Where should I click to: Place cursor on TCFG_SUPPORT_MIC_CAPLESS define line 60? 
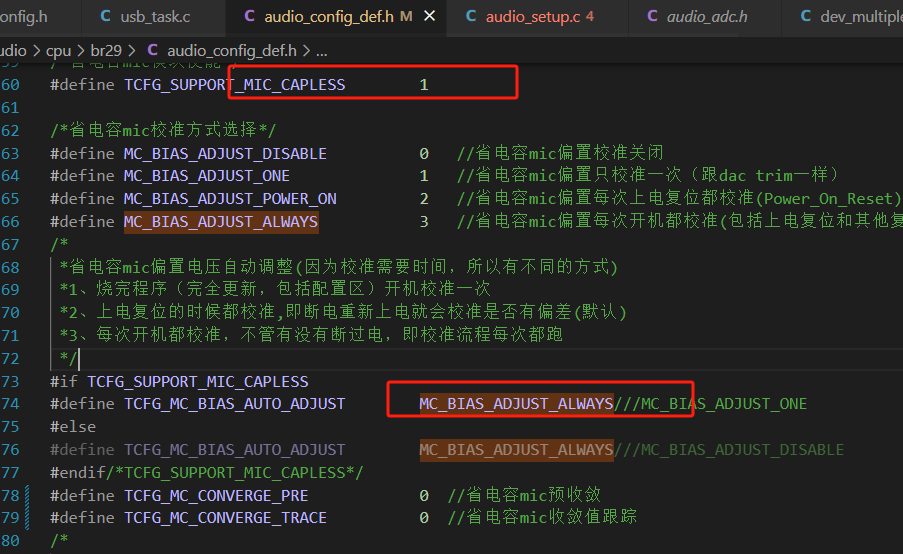(234, 85)
